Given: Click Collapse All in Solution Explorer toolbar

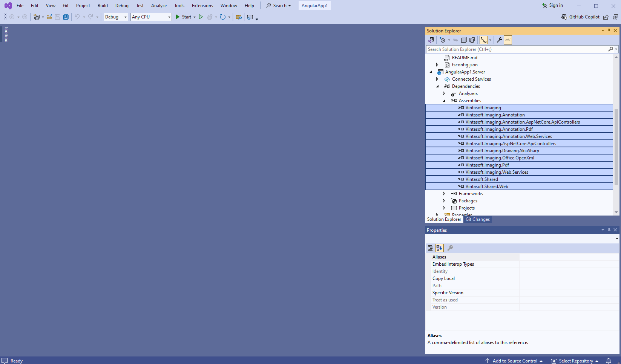Looking at the screenshot, I should [x=464, y=40].
